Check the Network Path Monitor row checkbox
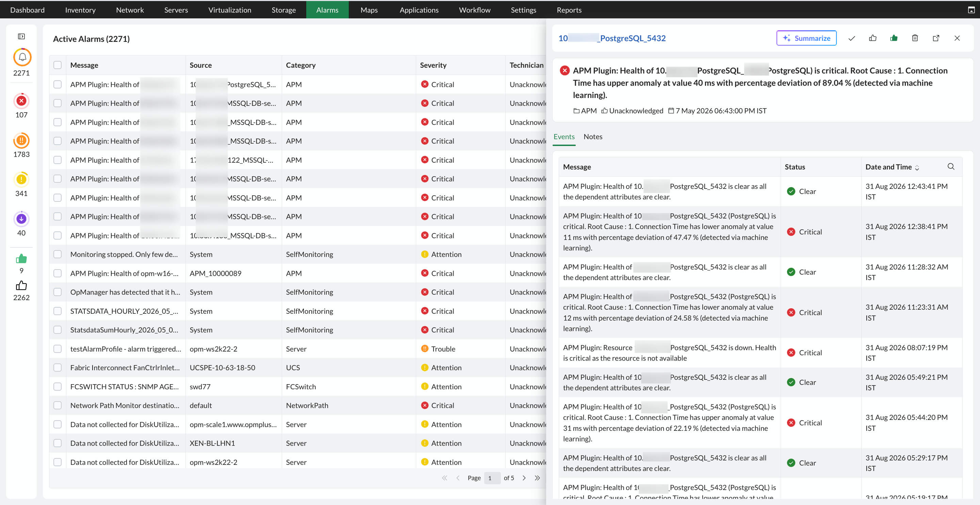This screenshot has width=980, height=505. [x=58, y=405]
